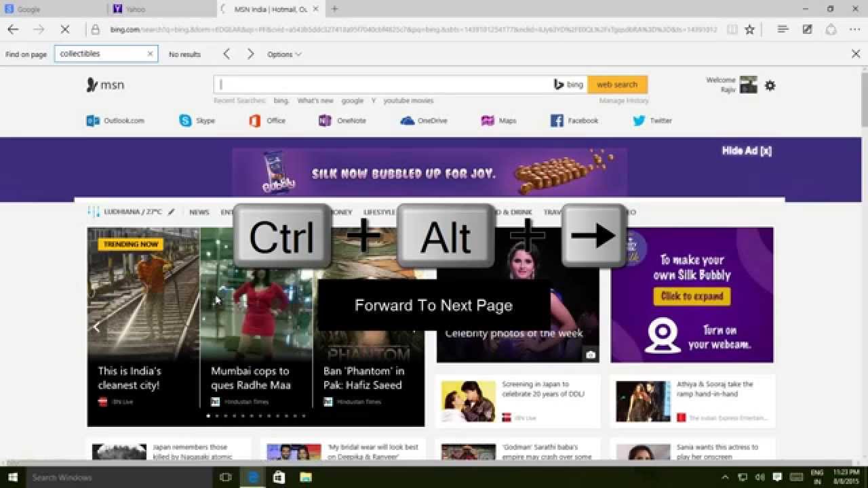The image size is (868, 488).
Task: Open Facebook shortcut
Action: (x=574, y=121)
